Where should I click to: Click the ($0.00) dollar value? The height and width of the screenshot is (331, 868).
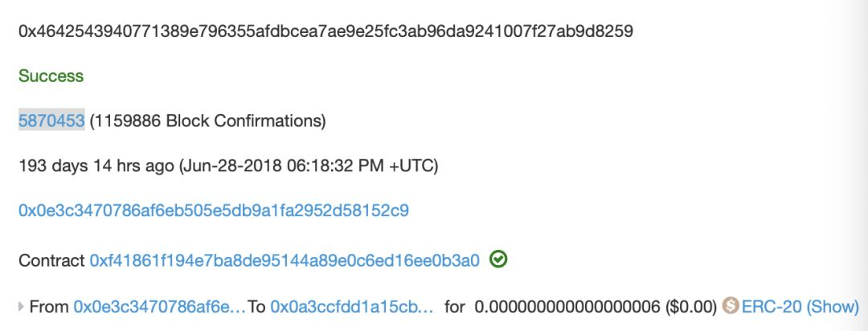[691, 306]
